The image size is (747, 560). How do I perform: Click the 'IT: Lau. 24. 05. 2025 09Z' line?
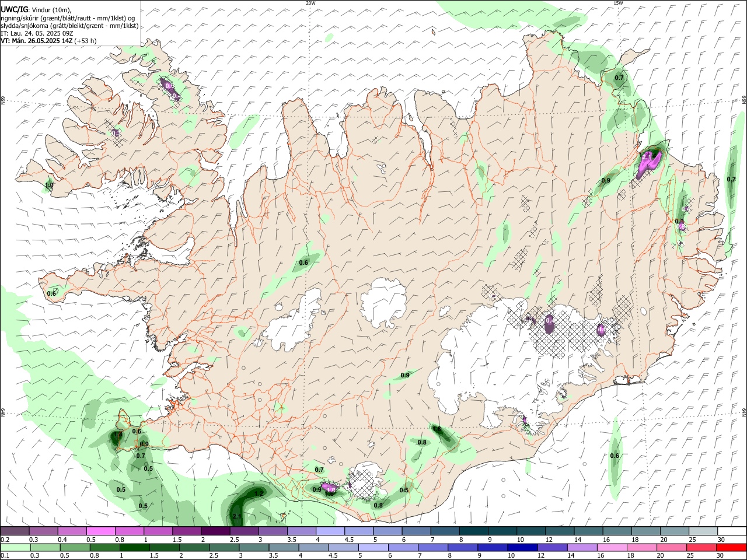click(37, 33)
